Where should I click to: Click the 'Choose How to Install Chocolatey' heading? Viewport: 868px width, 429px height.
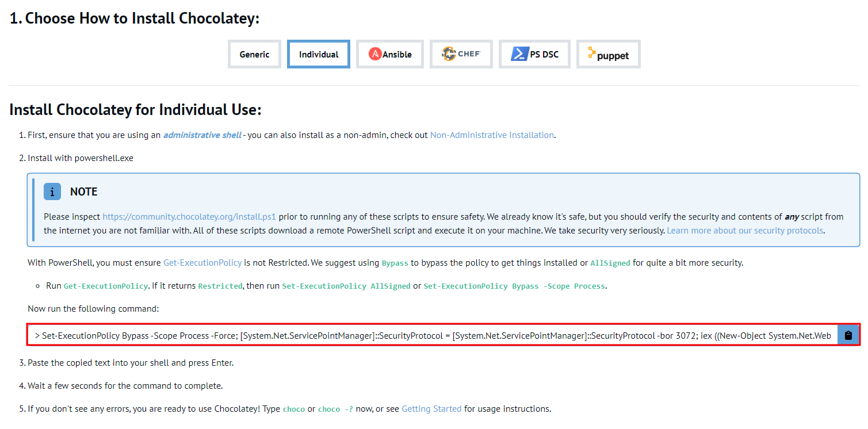pyautogui.click(x=135, y=18)
